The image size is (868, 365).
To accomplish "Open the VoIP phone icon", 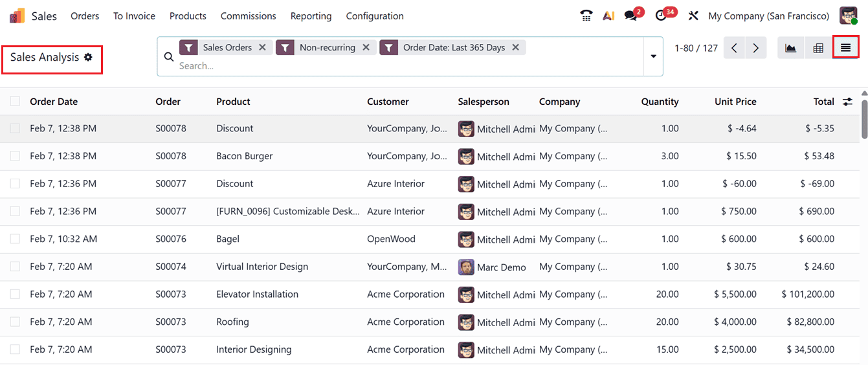I will 586,16.
